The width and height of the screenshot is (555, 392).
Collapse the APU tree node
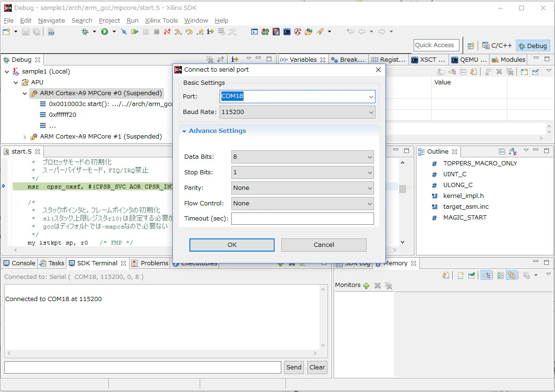point(16,82)
